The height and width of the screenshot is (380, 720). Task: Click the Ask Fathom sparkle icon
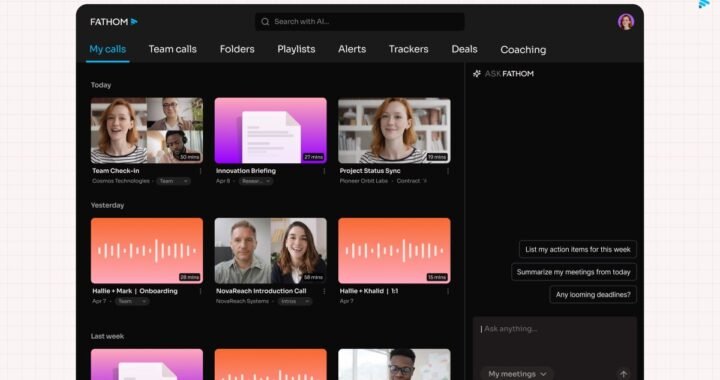coord(477,73)
